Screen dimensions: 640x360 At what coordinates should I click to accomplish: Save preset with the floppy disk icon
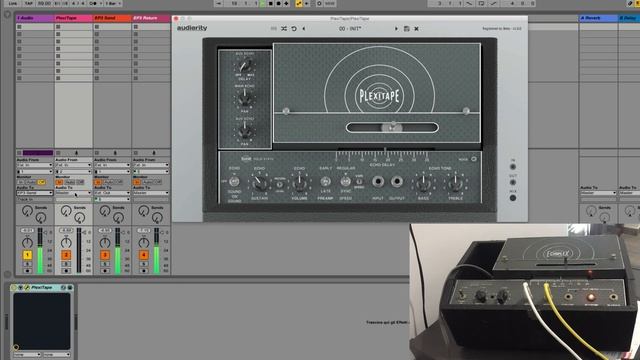[407, 29]
